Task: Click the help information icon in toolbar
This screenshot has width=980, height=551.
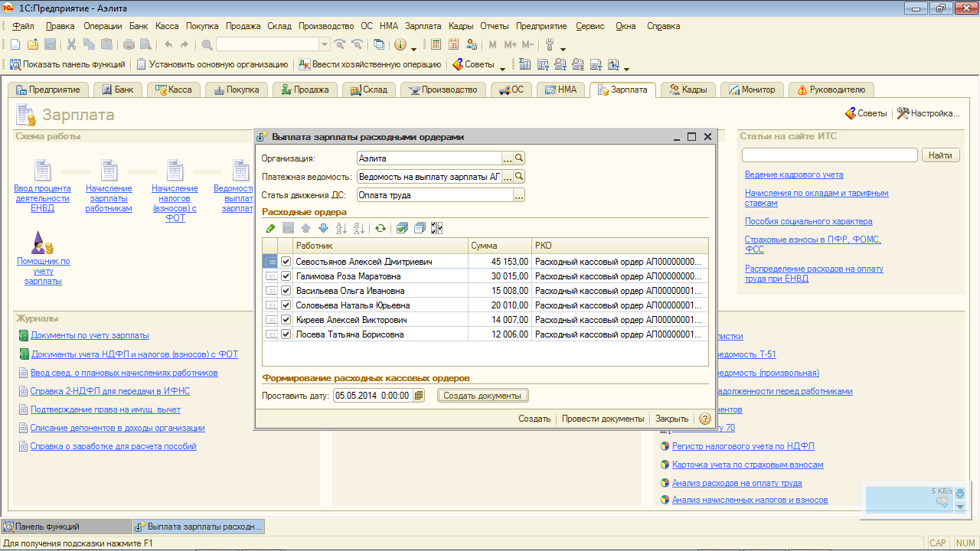Action: 400,44
